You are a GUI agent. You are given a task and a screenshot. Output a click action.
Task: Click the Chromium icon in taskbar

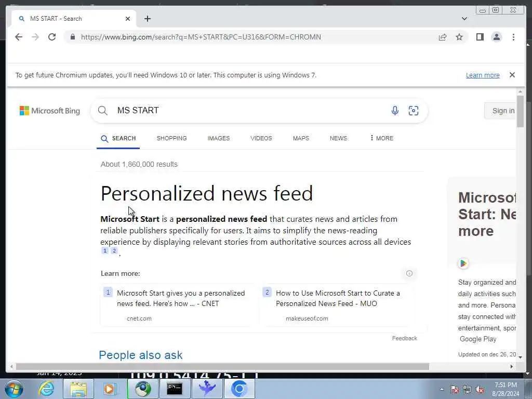239,389
